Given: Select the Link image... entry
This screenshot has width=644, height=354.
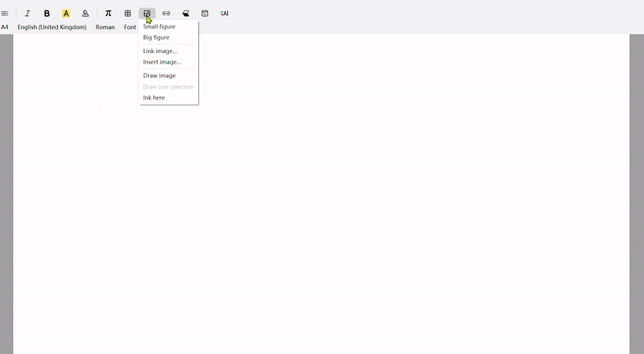Looking at the screenshot, I should (160, 51).
